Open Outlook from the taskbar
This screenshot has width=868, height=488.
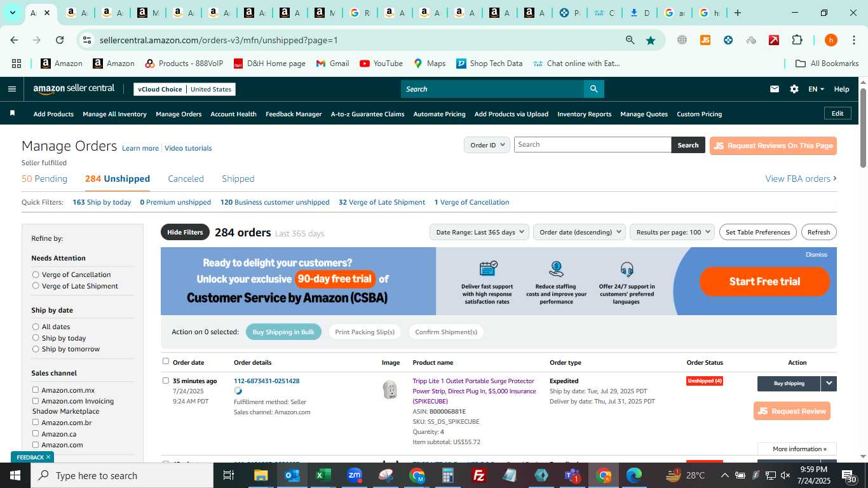tap(292, 475)
